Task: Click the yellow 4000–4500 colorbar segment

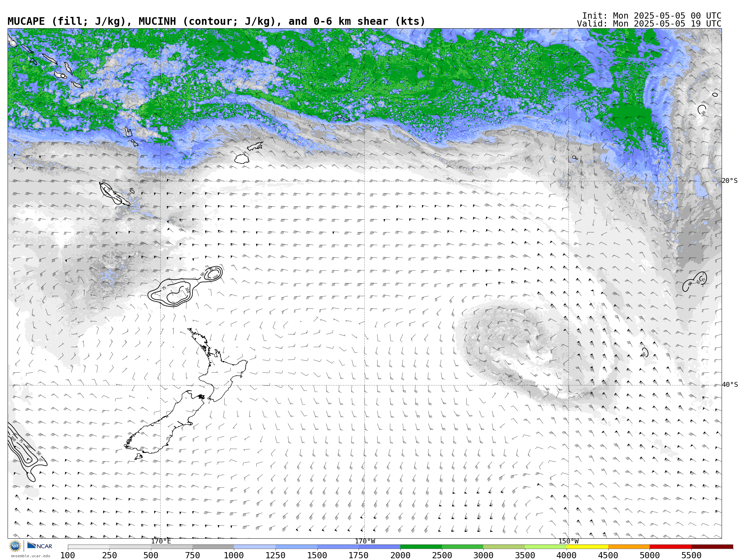Action: (x=587, y=547)
